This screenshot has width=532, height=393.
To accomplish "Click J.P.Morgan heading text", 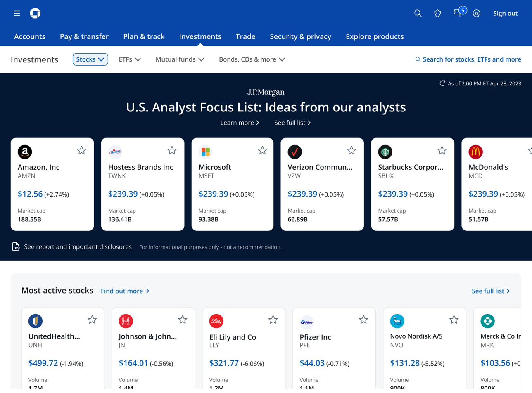I will 266,92.
